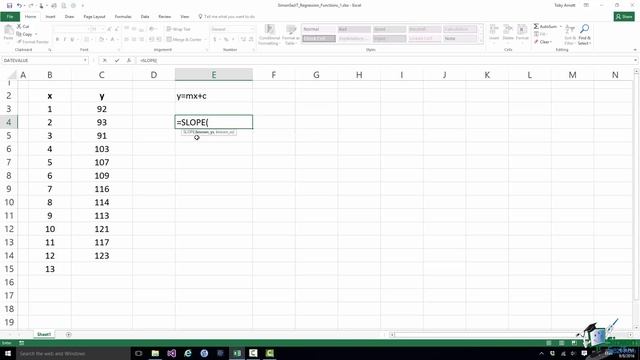The image size is (640, 360).
Task: Open Windows Start menu
Action: tap(8, 353)
